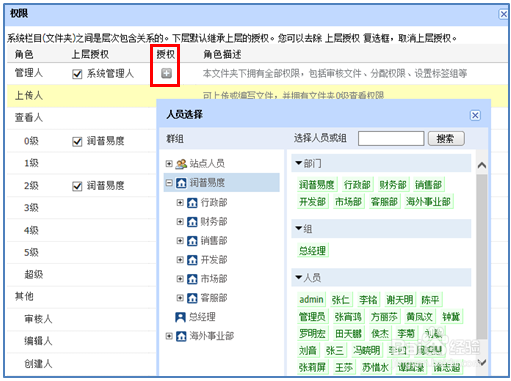Select the 苏惜水 person tag
This screenshot has width=511, height=381.
375,367
